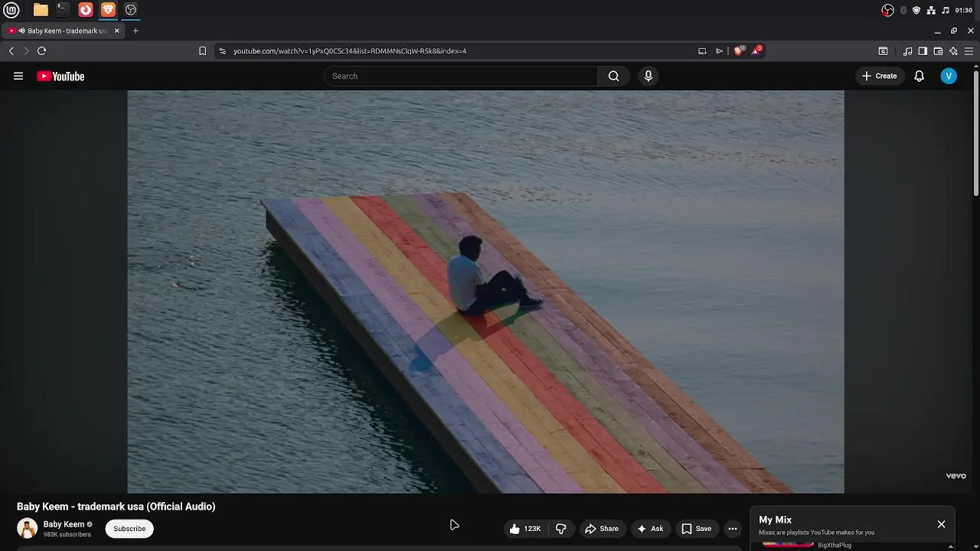Click the OBS recording tray icon
This screenshot has height=551, width=980.
(887, 10)
